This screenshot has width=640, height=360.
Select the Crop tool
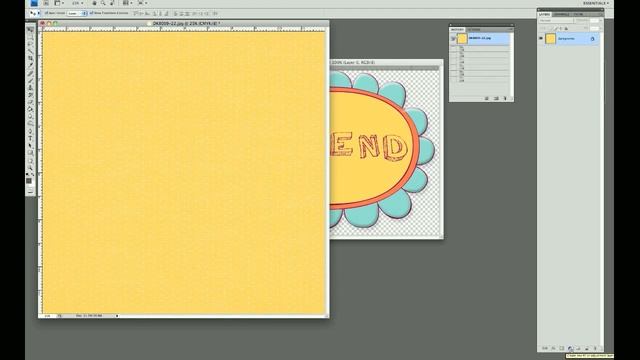(31, 58)
